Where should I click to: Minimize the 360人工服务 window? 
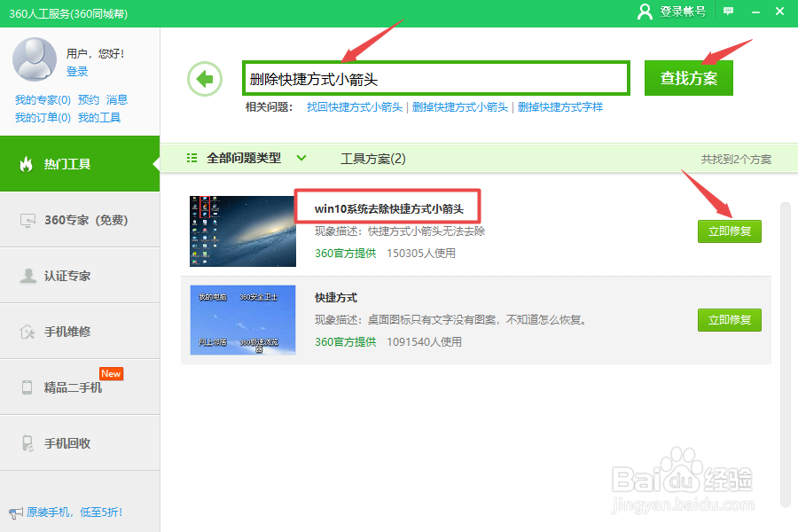point(755,12)
